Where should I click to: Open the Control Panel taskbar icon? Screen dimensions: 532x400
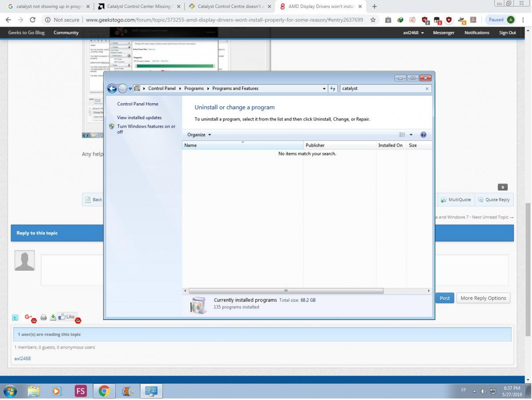[152, 391]
